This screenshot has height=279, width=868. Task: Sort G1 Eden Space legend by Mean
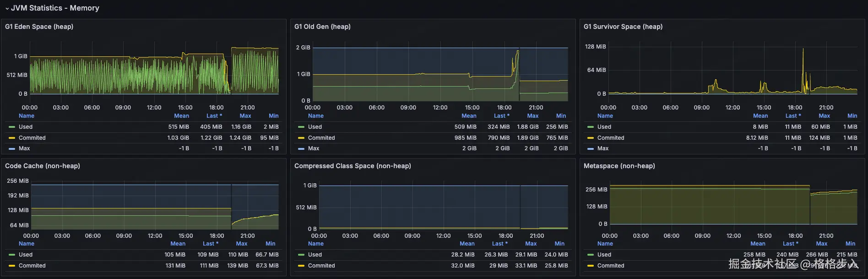point(181,116)
